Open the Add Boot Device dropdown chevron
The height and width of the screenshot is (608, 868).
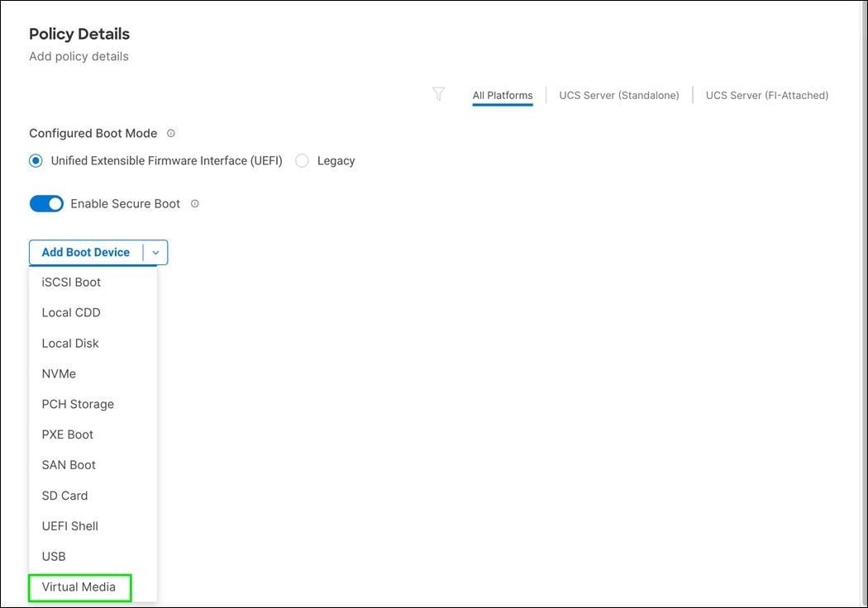(x=155, y=252)
